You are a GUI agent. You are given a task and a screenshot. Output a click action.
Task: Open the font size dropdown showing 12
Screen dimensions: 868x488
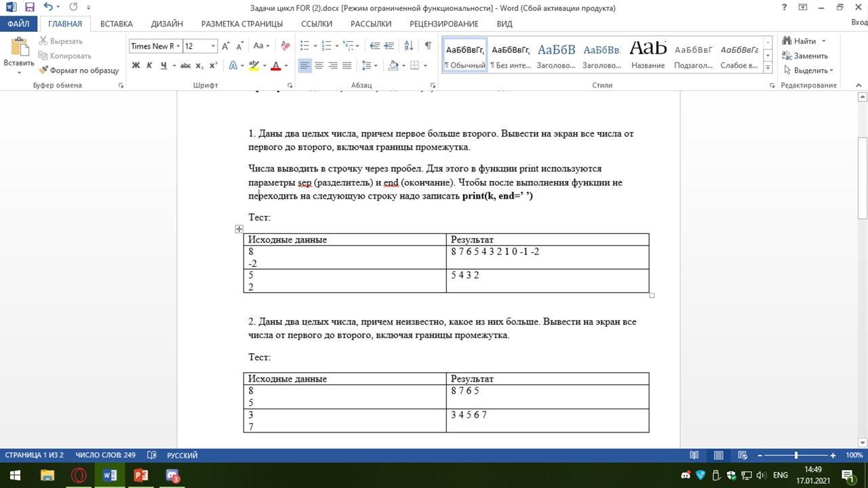pos(213,46)
